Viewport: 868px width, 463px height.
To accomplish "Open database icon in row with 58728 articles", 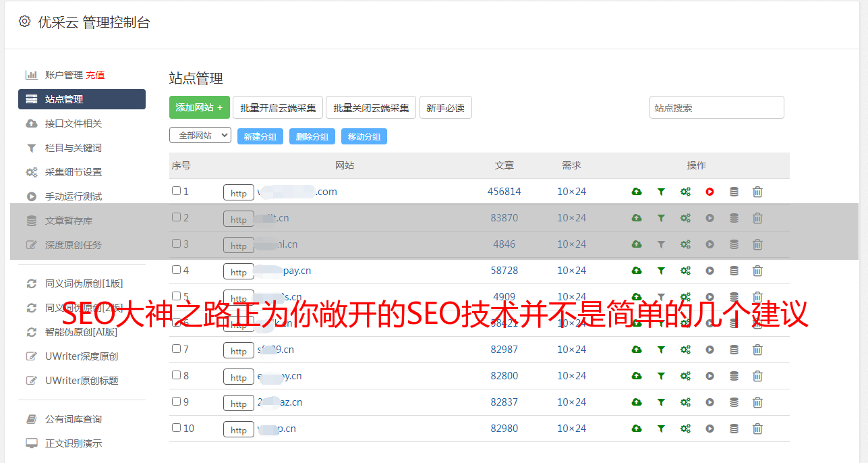I will pos(734,271).
